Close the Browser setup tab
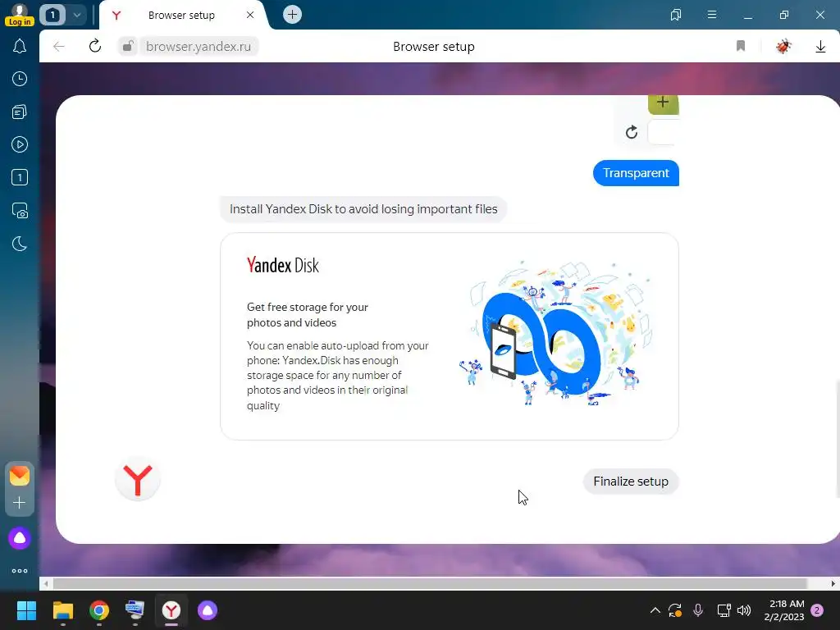This screenshot has height=630, width=840. click(250, 15)
